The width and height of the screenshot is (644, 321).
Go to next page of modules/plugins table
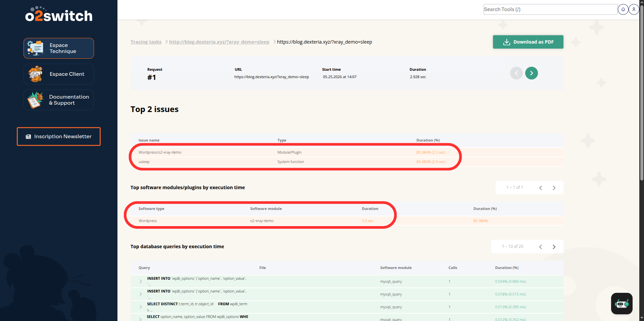point(554,188)
